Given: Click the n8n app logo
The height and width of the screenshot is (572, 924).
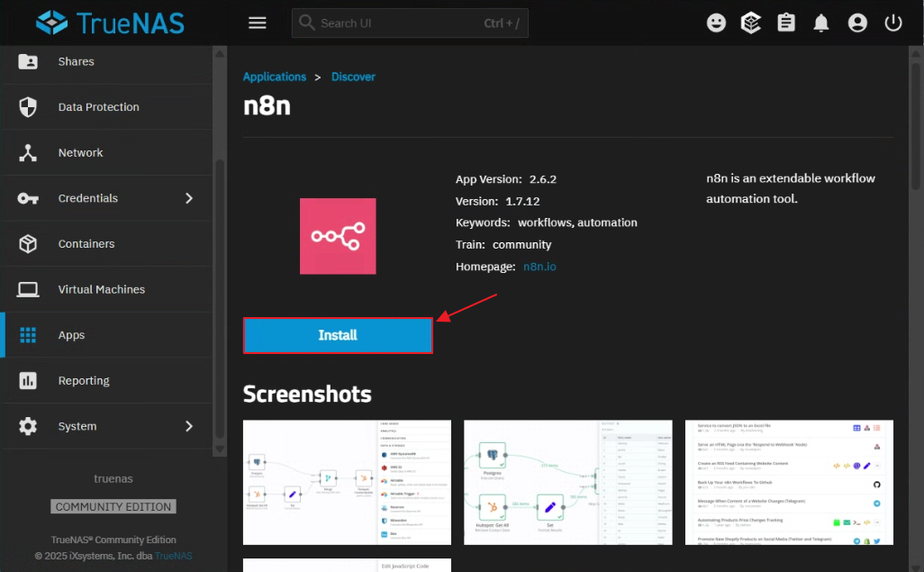Looking at the screenshot, I should click(338, 236).
